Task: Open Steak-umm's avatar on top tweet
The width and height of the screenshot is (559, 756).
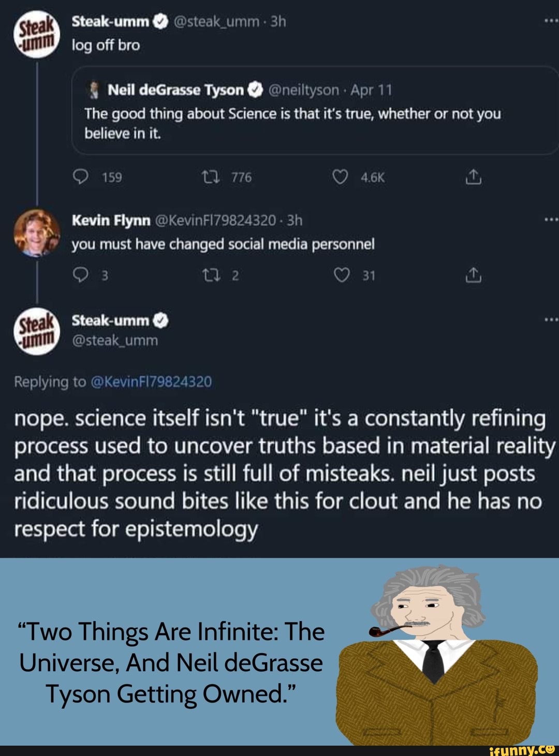Action: pyautogui.click(x=36, y=34)
